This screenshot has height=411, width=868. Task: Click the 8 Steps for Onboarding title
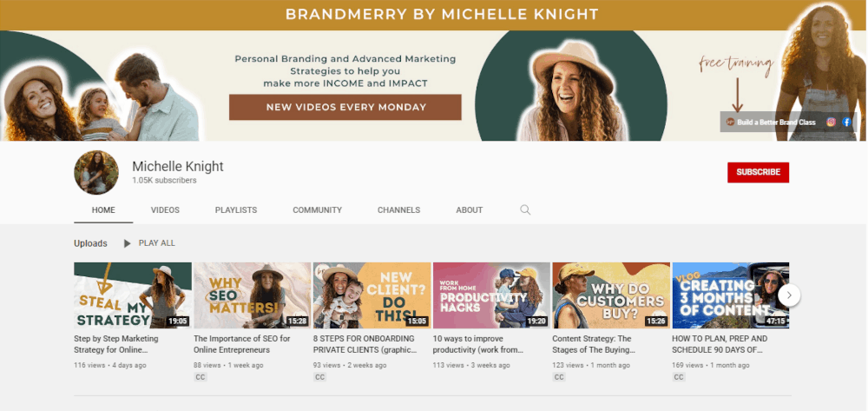point(365,344)
